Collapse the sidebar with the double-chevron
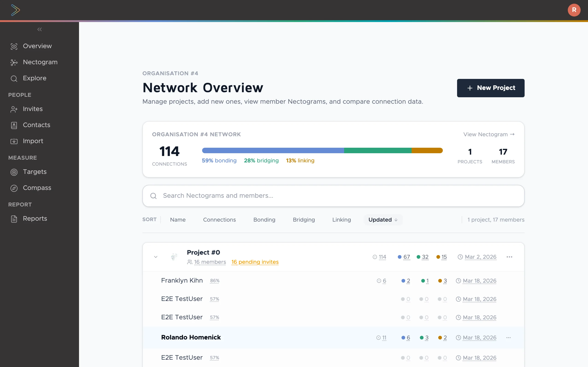Image resolution: width=588 pixels, height=367 pixels. point(39,29)
